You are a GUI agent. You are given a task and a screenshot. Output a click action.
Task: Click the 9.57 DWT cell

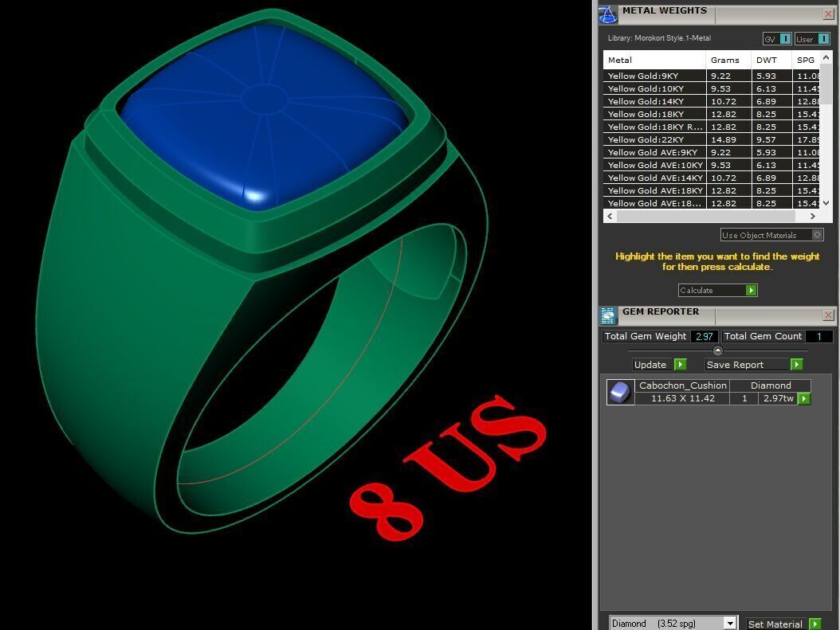point(771,139)
